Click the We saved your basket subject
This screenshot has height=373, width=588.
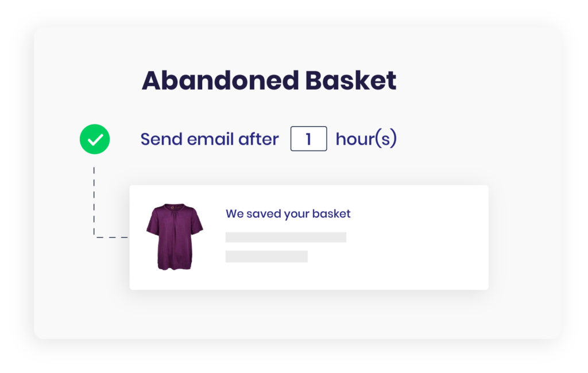(288, 213)
